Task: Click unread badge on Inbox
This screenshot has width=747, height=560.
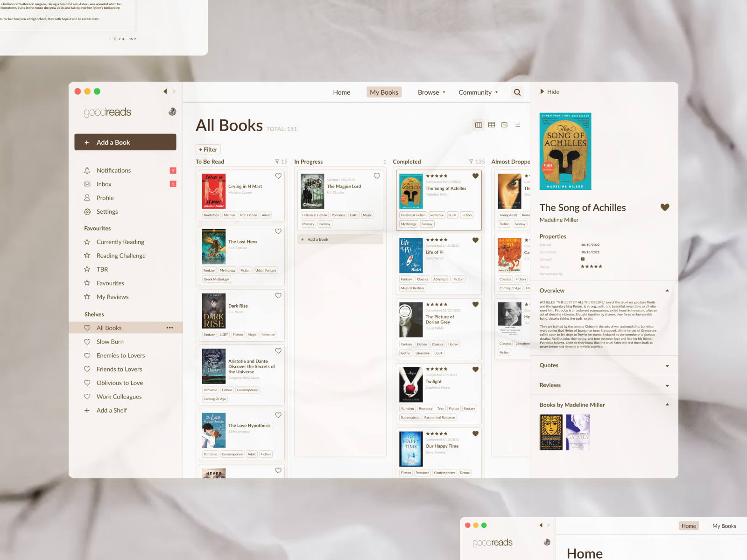Action: coord(173,184)
